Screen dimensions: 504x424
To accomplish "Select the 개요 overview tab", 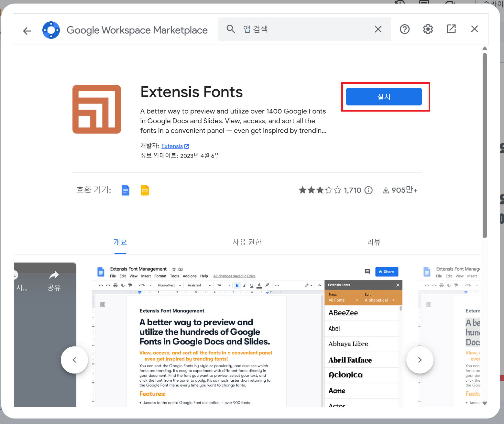I will (x=120, y=242).
